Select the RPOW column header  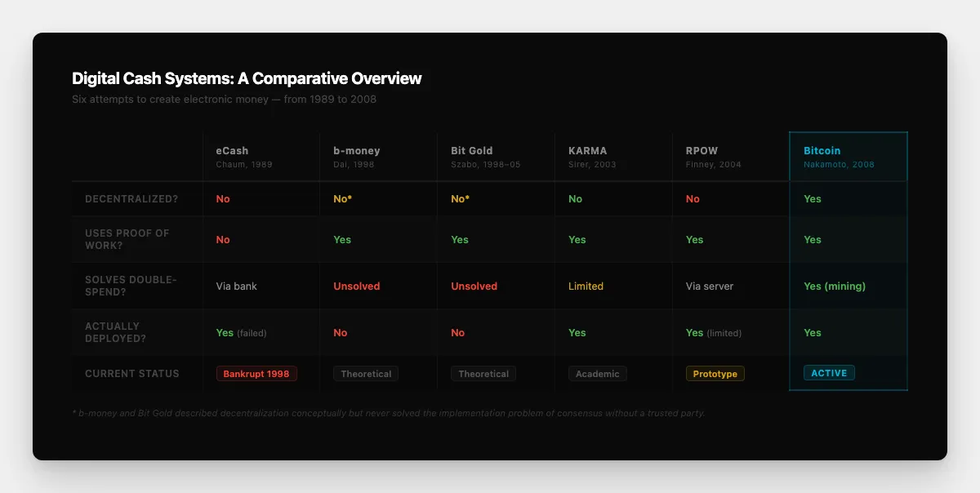point(732,157)
